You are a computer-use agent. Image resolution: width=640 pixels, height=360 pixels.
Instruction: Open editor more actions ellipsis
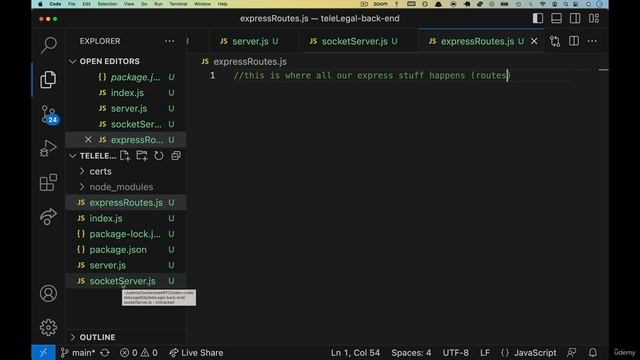pyautogui.click(x=592, y=41)
